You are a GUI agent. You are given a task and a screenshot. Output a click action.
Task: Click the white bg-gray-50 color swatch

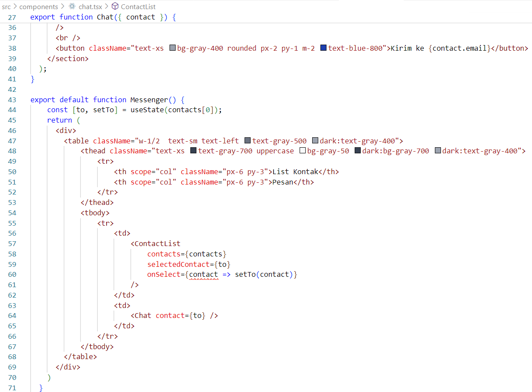303,151
